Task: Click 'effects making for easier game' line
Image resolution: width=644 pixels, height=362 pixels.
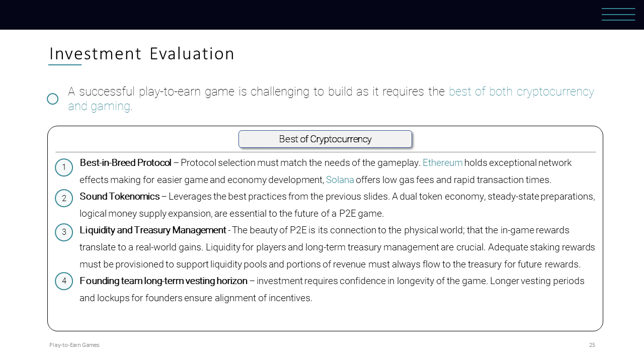Action: point(315,180)
